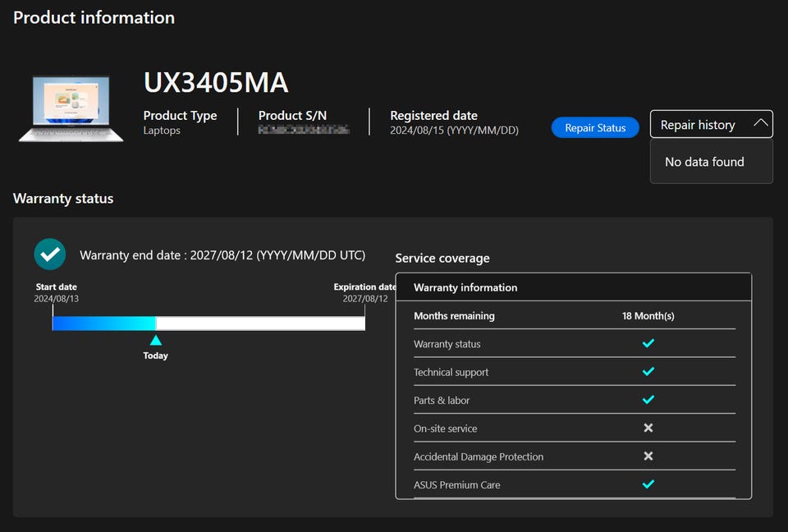Viewport: 788px width, 532px height.
Task: Click the warranty end date text line
Action: 222,255
